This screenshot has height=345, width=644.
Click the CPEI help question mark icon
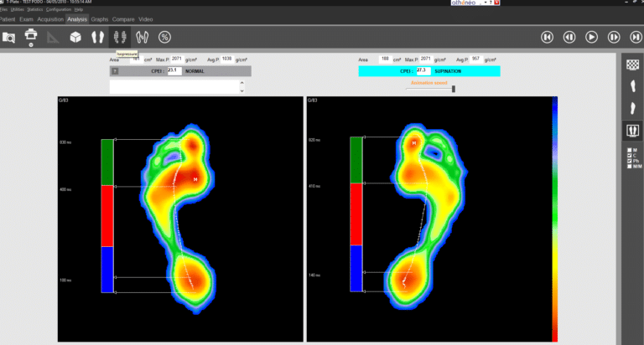click(x=114, y=71)
